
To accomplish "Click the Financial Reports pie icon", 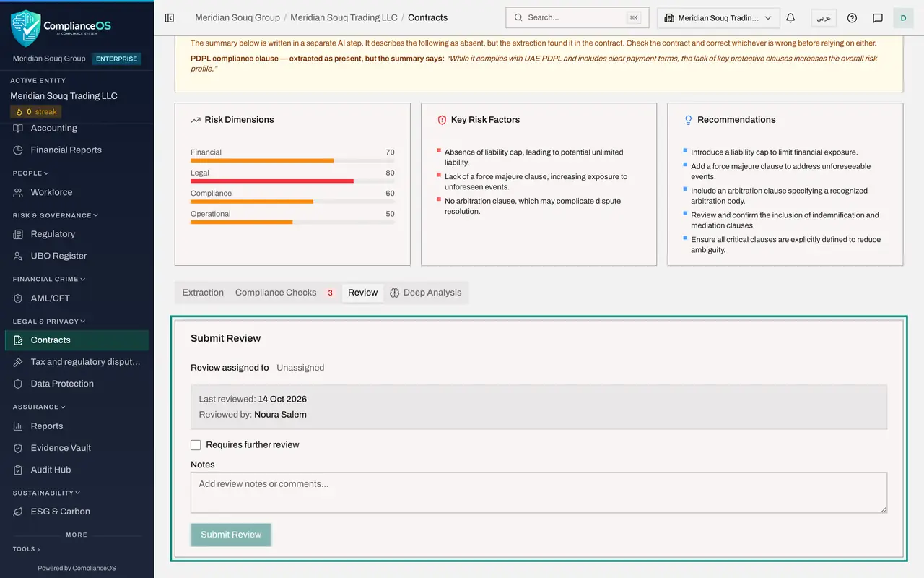I will pyautogui.click(x=18, y=150).
